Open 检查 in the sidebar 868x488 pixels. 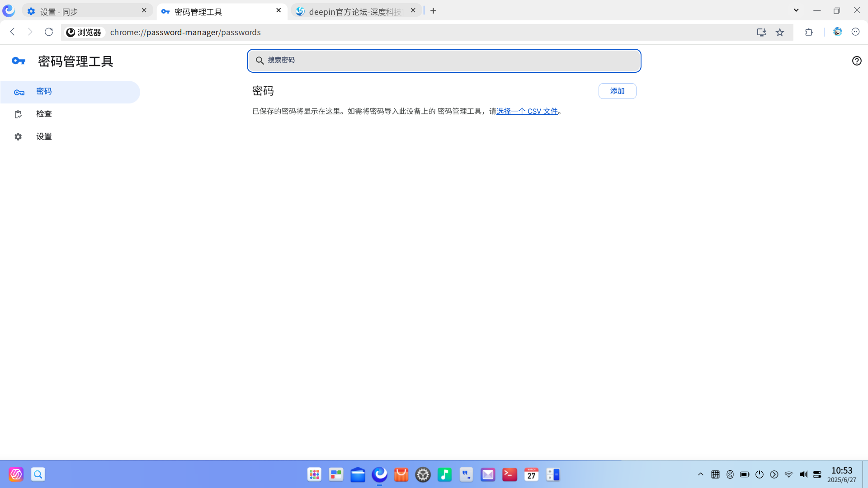click(70, 114)
